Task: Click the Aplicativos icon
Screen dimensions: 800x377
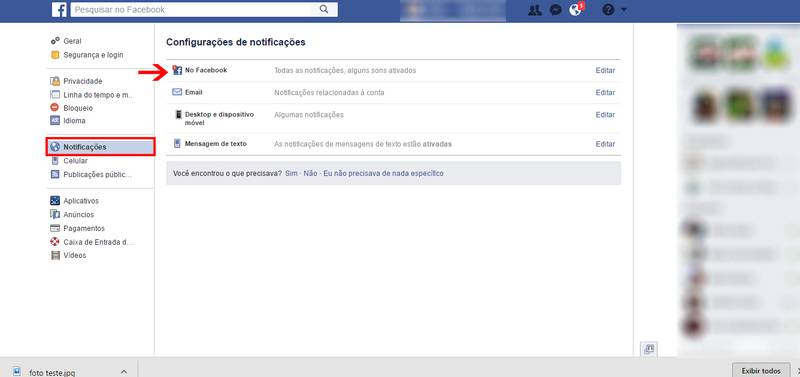Action: point(55,201)
